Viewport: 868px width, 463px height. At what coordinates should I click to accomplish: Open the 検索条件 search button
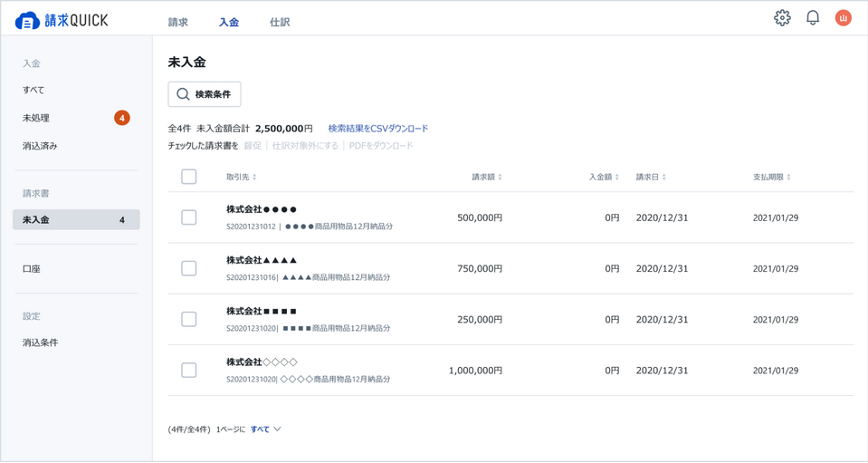[x=205, y=94]
